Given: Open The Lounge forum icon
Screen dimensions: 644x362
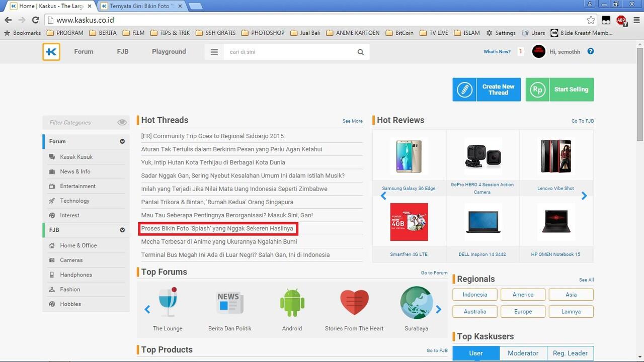Looking at the screenshot, I should [x=168, y=302].
